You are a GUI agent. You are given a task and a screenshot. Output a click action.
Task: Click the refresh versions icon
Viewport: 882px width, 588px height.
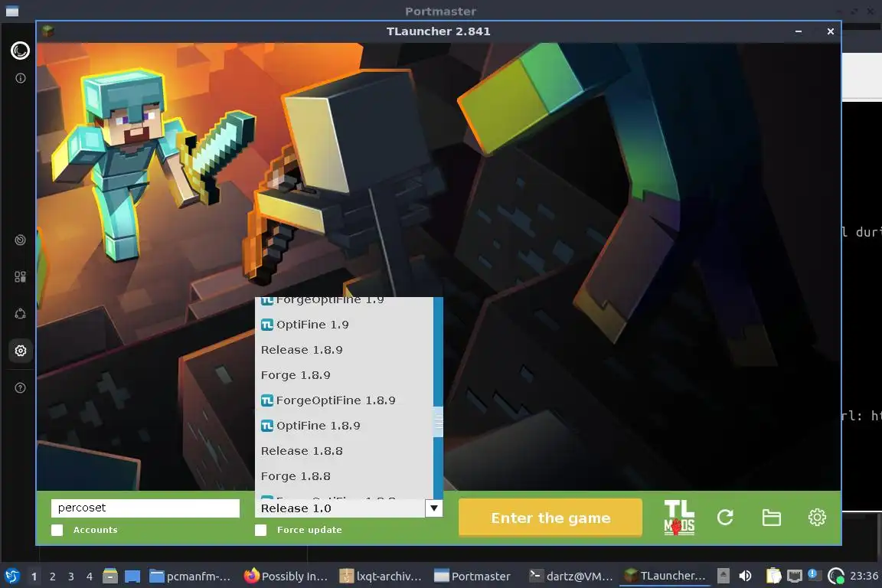click(x=725, y=517)
